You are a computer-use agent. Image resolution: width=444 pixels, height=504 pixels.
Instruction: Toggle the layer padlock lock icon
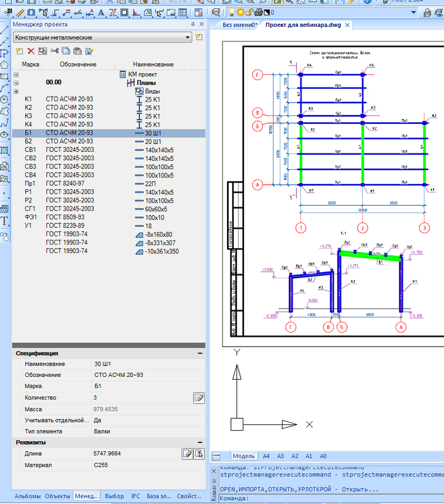click(x=249, y=12)
